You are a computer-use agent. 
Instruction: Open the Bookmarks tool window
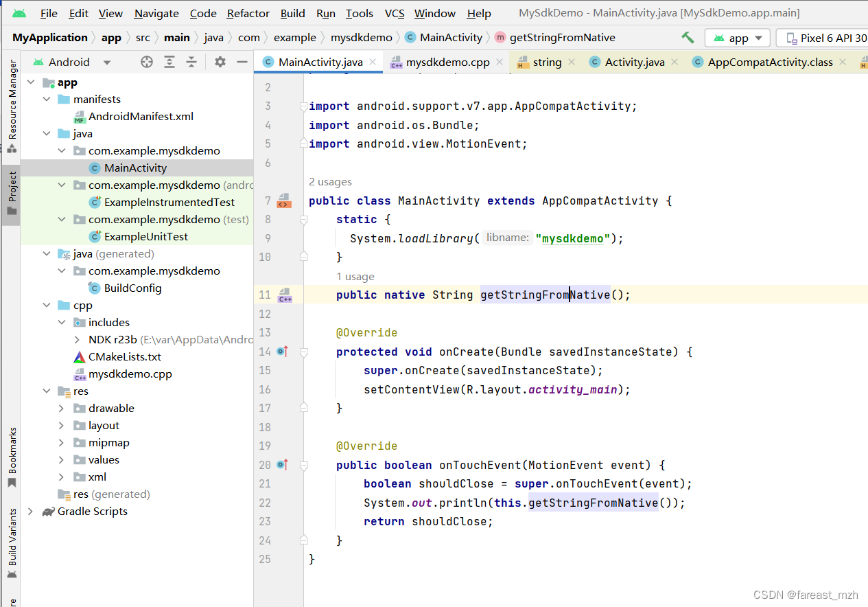[x=12, y=457]
